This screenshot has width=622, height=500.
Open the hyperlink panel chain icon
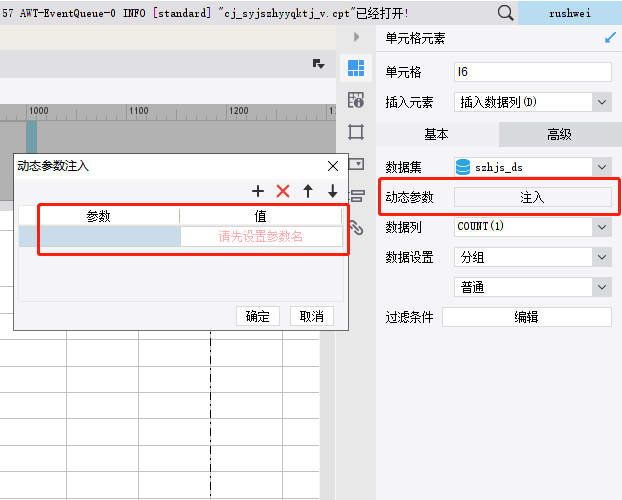click(357, 228)
